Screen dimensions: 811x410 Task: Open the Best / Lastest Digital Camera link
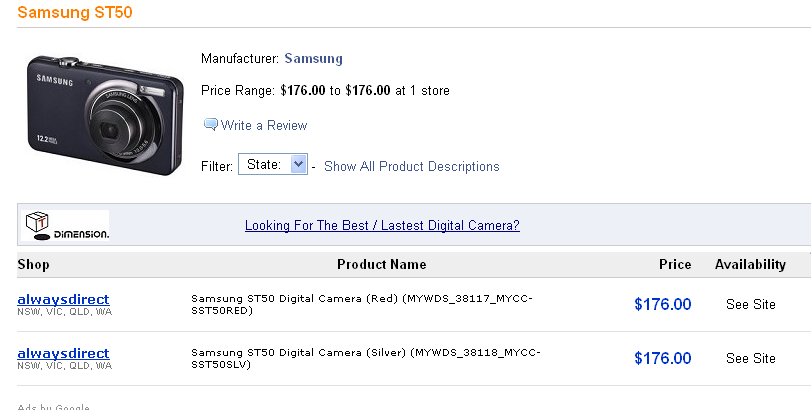[382, 226]
